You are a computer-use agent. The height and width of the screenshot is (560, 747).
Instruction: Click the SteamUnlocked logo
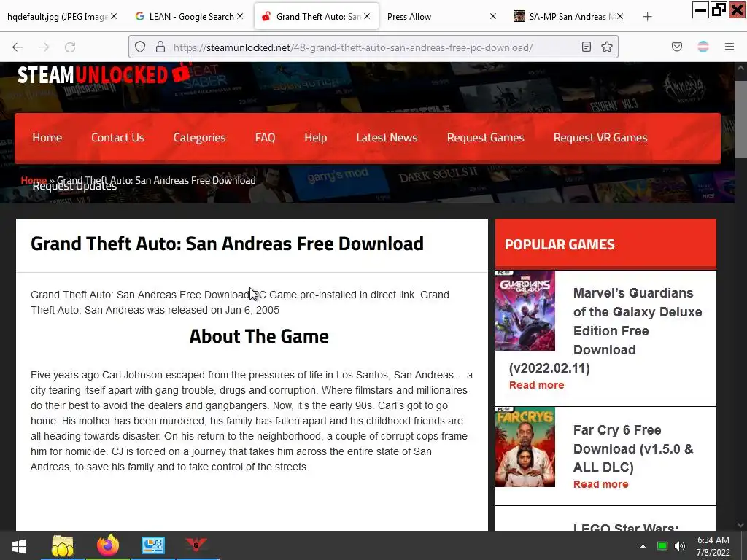pos(104,75)
